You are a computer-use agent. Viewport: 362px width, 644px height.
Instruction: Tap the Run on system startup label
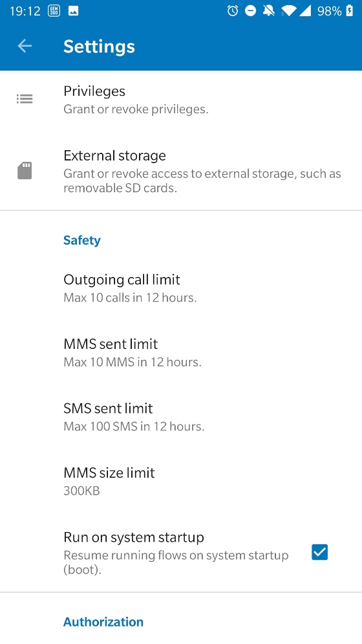(x=134, y=538)
